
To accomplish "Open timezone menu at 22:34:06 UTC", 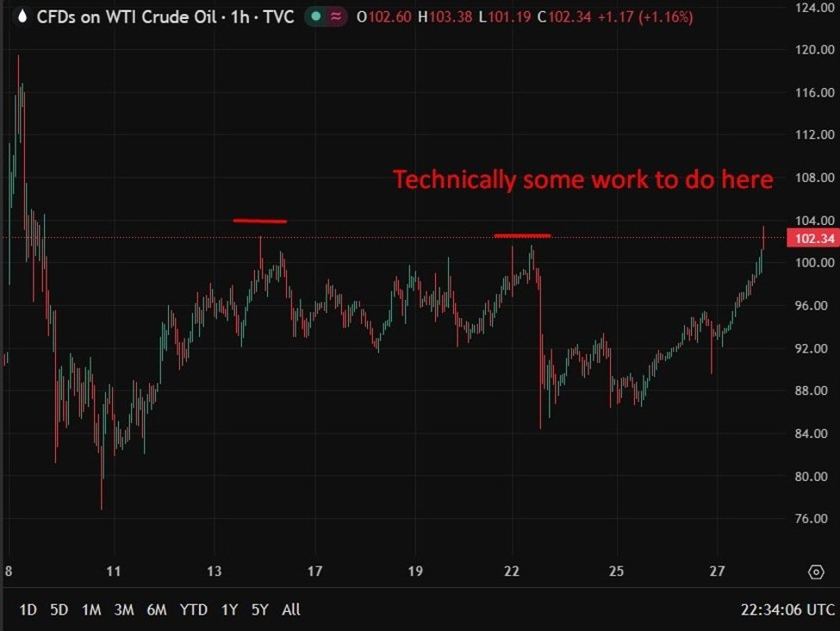I will tap(787, 609).
